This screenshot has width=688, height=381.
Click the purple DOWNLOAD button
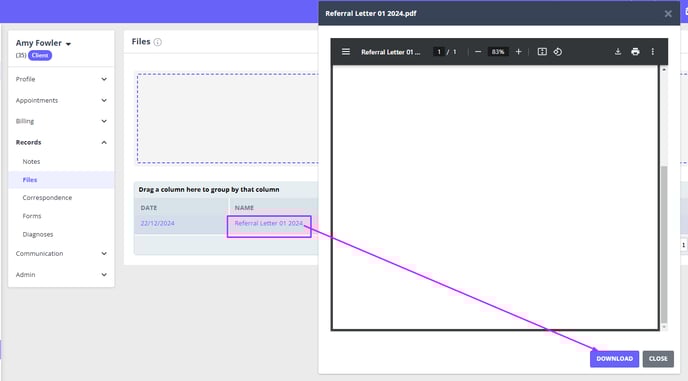point(614,359)
